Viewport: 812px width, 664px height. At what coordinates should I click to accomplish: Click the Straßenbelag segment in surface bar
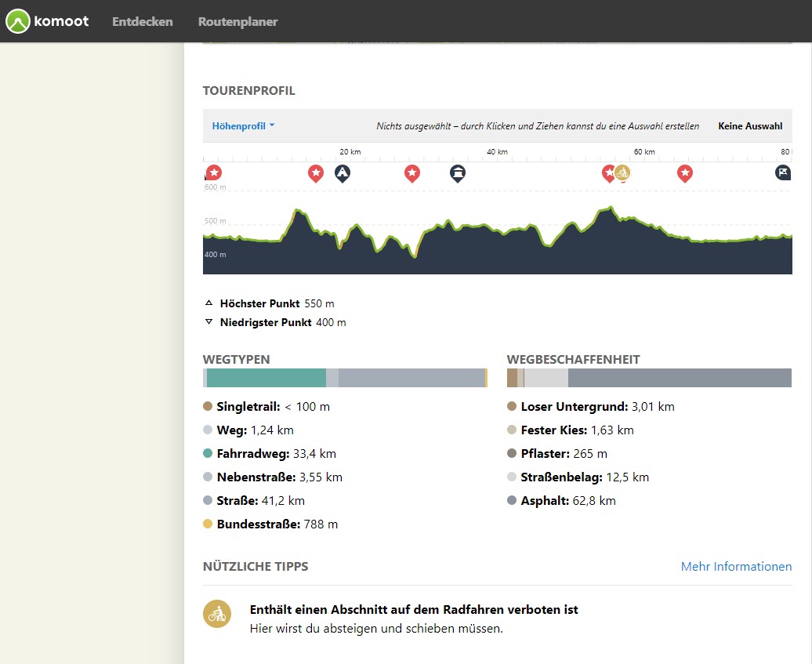(546, 378)
